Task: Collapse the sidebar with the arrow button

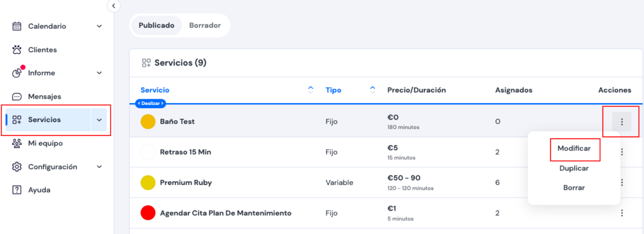Action: (x=114, y=6)
